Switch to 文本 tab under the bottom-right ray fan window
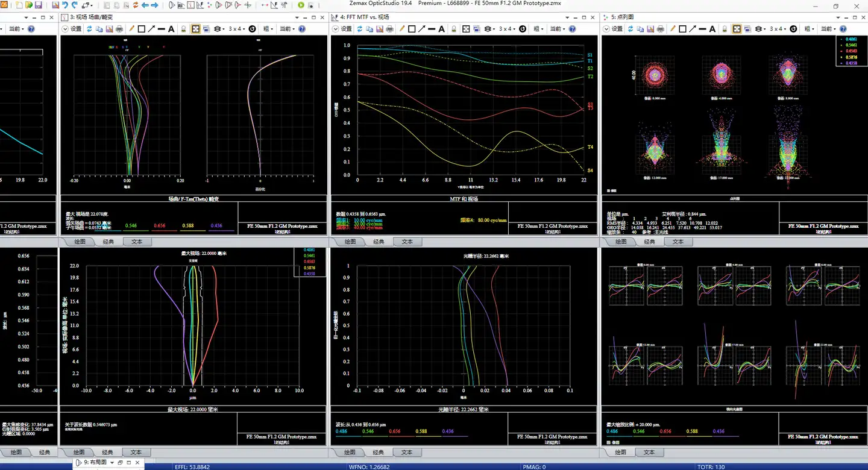 click(649, 452)
